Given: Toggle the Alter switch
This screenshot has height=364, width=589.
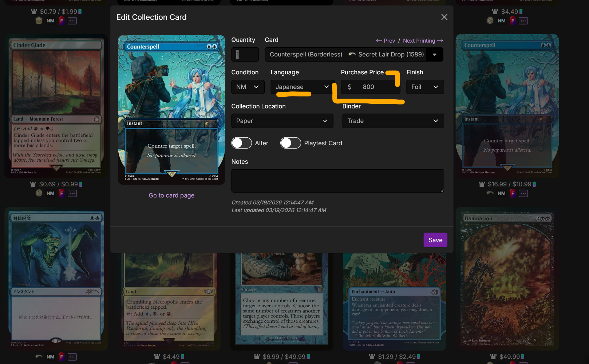Looking at the screenshot, I should 242,143.
